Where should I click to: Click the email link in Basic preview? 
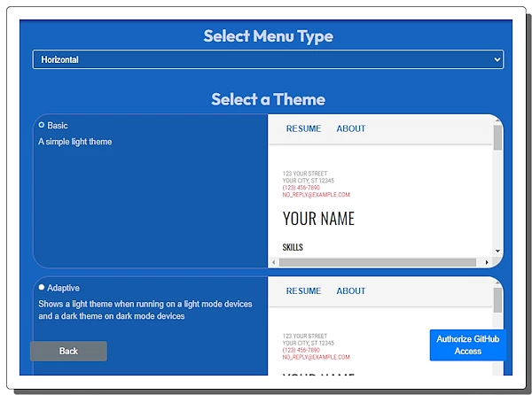point(316,194)
